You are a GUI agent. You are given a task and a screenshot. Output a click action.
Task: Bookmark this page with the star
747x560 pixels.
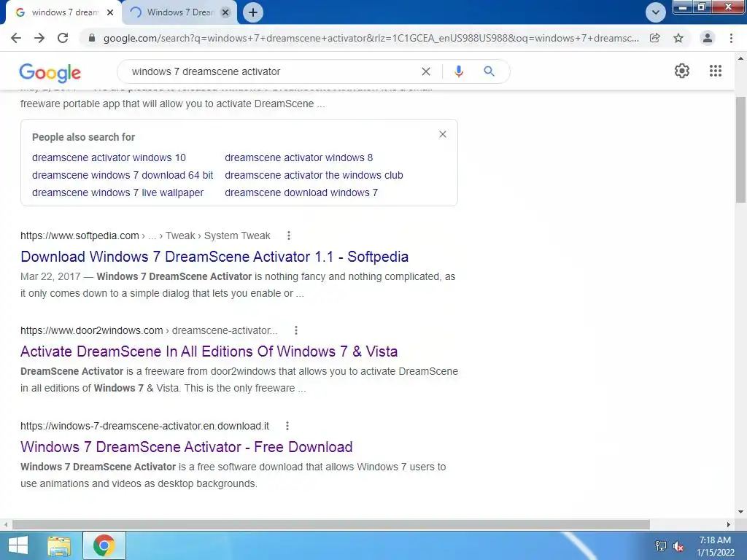point(678,38)
